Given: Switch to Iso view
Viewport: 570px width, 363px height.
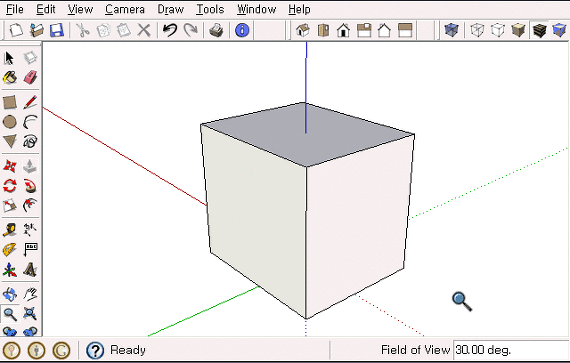Looking at the screenshot, I should [302, 30].
